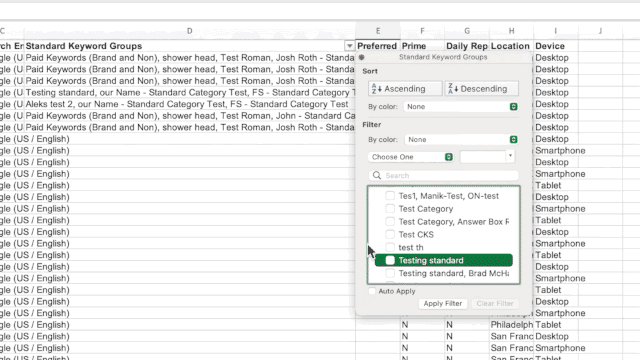Screen dimensions: 640x360
Task: Click into the filter Search field
Action: [x=444, y=176]
